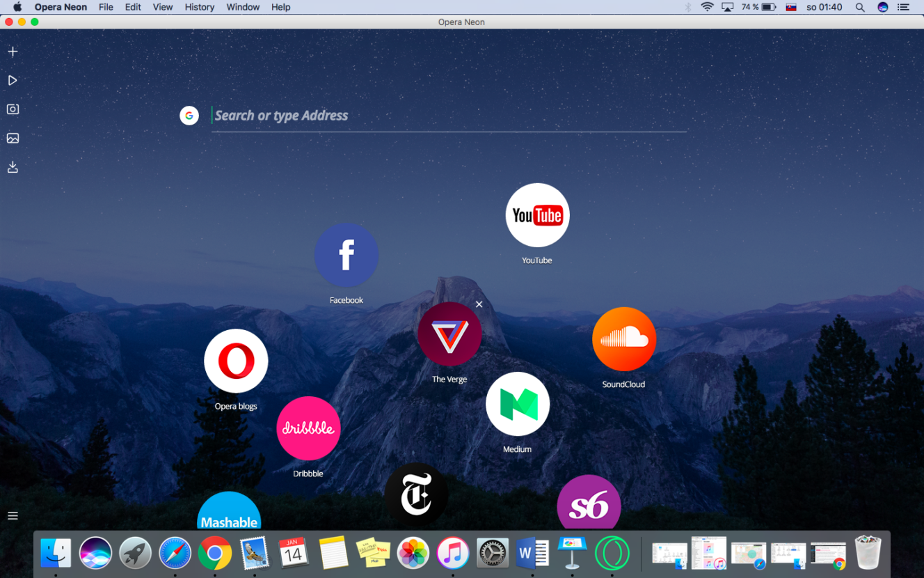Screen dimensions: 924x578
Task: Open the Trash in the Dock
Action: point(868,553)
